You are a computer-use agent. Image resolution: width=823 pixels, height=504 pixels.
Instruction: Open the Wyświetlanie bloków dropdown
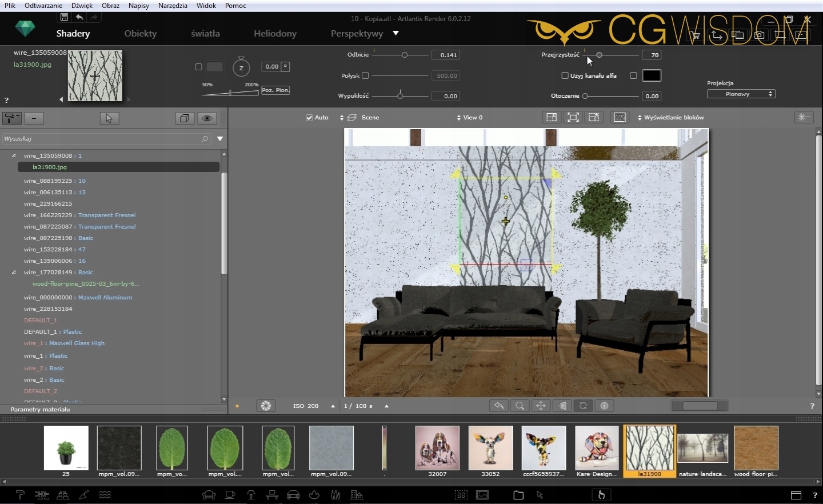(x=670, y=118)
